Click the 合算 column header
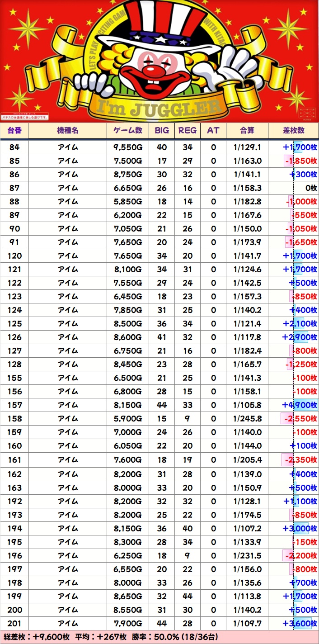Screen dimensions: 319x644 pos(247,130)
